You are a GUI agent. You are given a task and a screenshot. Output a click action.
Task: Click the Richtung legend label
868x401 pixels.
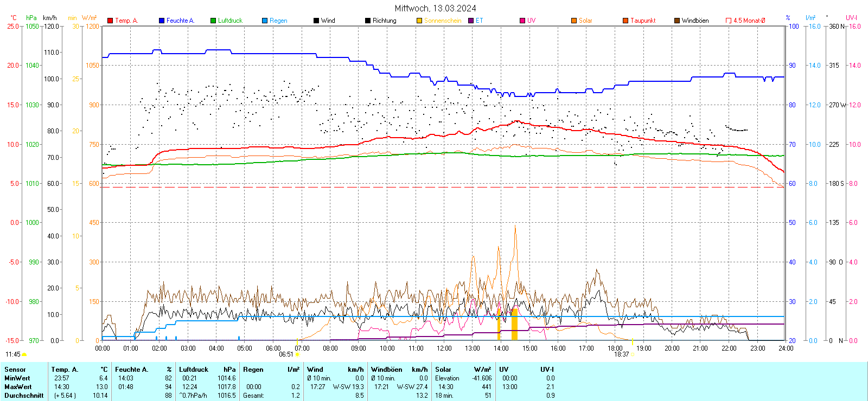click(384, 21)
